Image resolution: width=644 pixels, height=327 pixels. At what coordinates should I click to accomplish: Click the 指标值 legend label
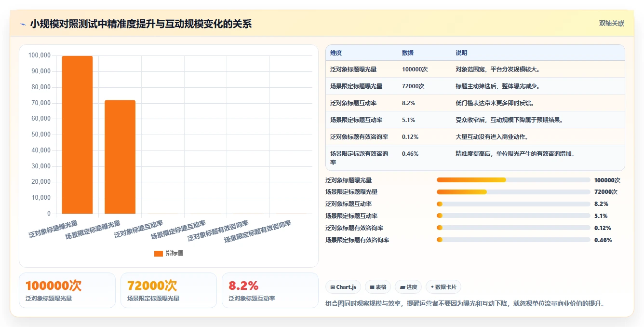pyautogui.click(x=174, y=253)
